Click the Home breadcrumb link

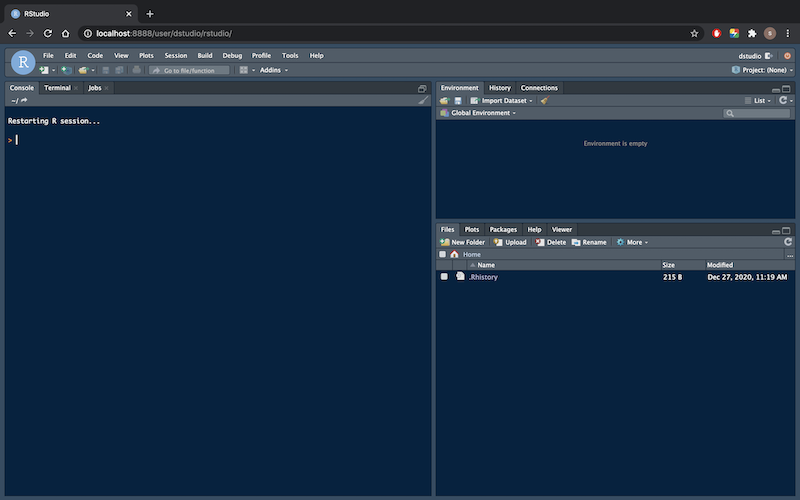pos(471,254)
